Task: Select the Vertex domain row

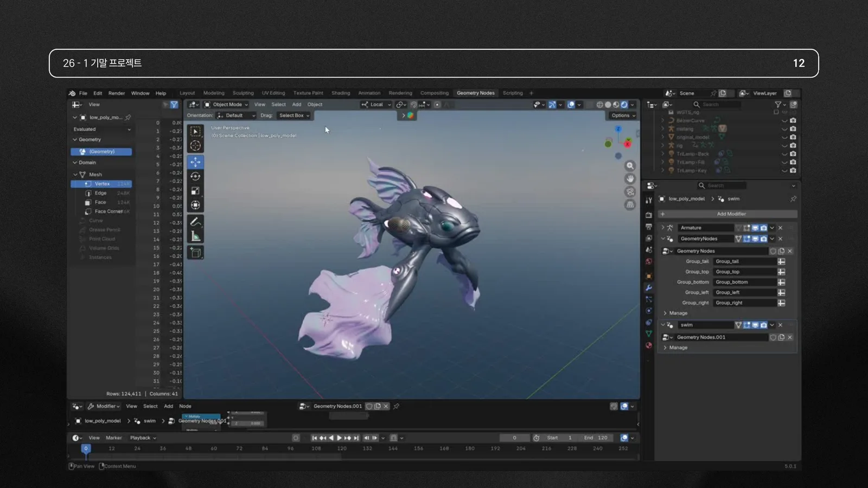Action: coord(101,184)
